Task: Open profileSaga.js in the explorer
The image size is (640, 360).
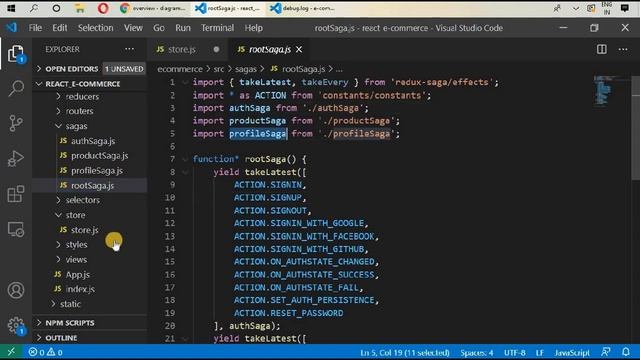Action: [97, 171]
